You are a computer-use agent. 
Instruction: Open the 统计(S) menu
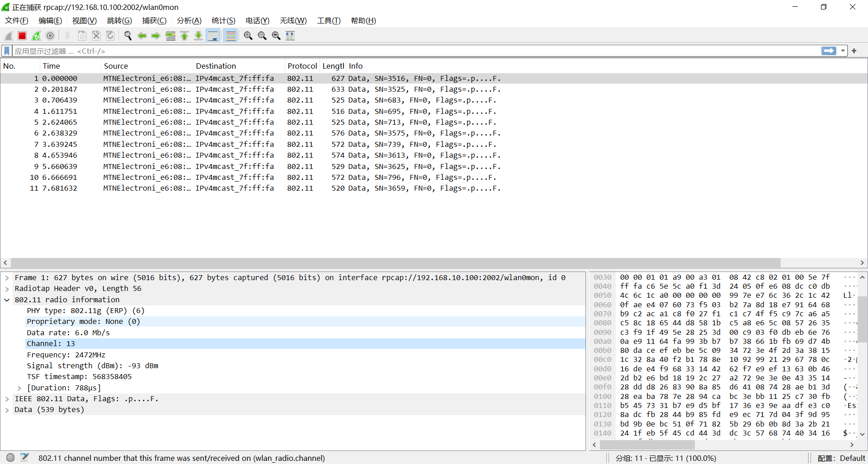coord(223,21)
